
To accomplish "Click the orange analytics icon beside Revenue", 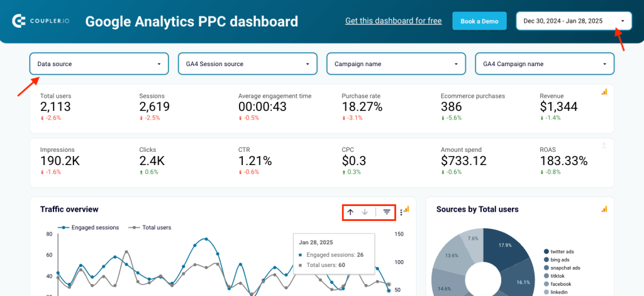I will pos(604,92).
